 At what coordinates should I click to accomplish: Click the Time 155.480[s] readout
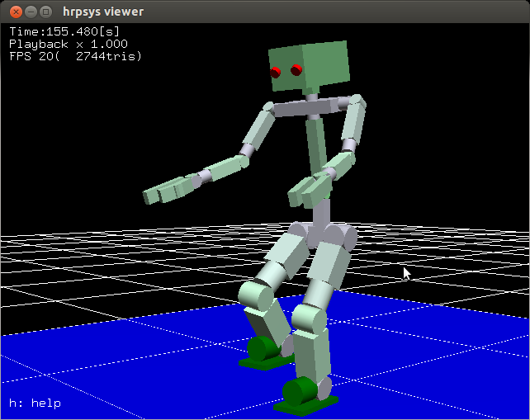click(x=64, y=32)
